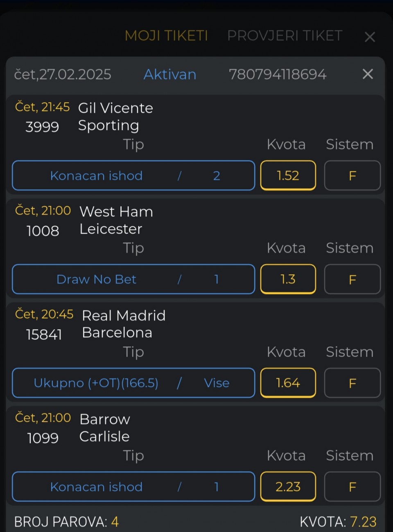Click the 2.23 odds box
The height and width of the screenshot is (532, 393).
pyautogui.click(x=288, y=487)
